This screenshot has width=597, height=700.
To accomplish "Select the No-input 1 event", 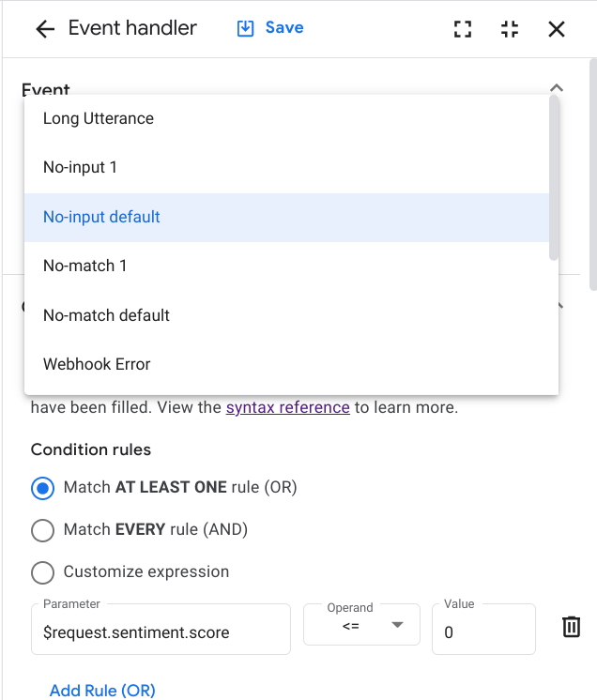I will coord(80,168).
